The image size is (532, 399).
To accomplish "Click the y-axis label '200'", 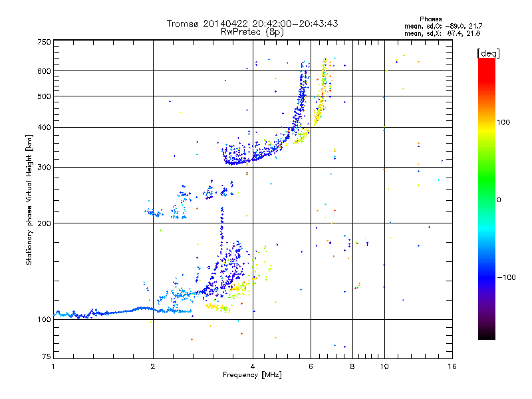I will point(44,223).
